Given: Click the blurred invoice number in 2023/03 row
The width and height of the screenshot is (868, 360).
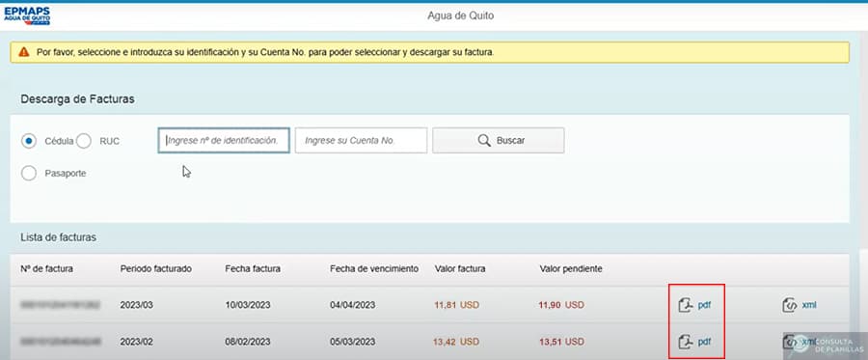Looking at the screenshot, I should [61, 305].
